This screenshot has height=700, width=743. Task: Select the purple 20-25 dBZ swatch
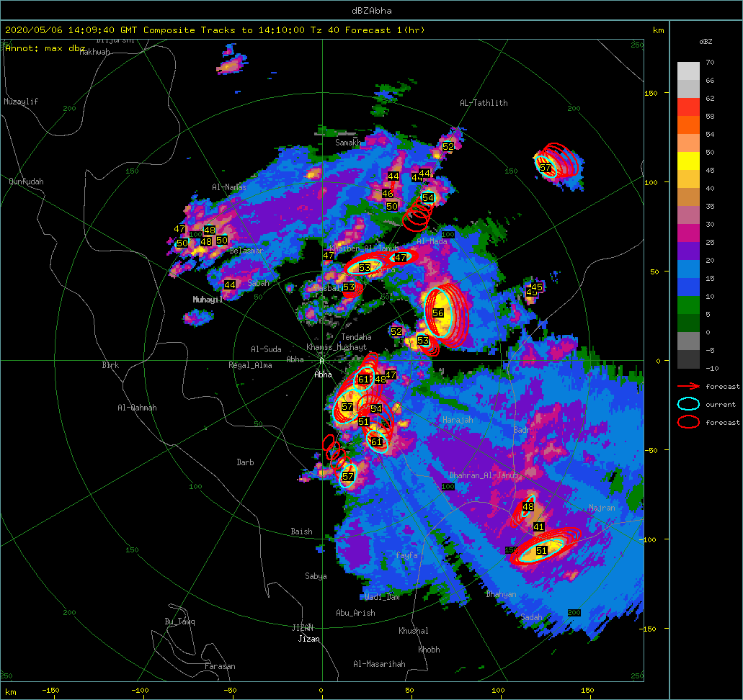click(x=688, y=251)
